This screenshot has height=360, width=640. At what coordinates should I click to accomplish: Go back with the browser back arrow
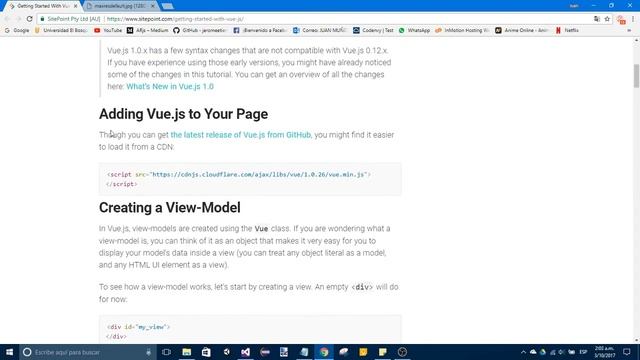[7, 19]
